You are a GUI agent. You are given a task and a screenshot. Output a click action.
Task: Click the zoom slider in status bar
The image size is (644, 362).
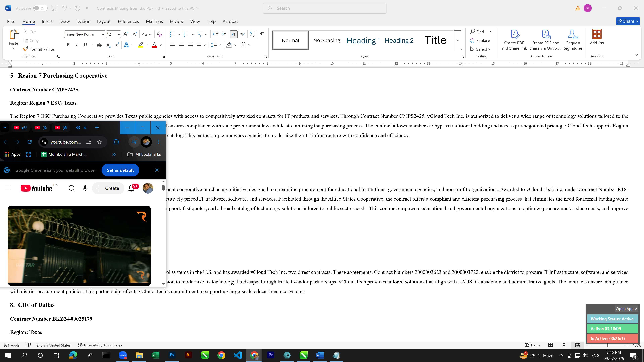coord(607,345)
